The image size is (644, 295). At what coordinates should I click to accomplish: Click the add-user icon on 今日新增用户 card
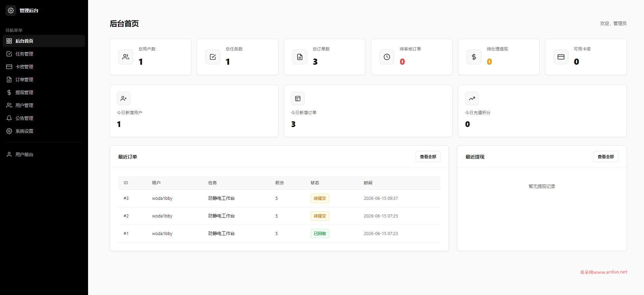coord(124,99)
